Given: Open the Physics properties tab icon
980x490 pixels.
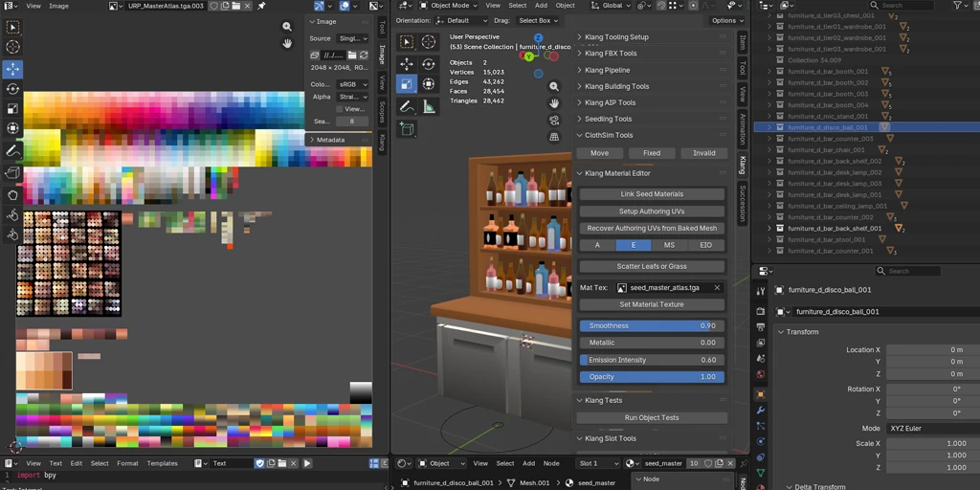Looking at the screenshot, I should point(761,441).
